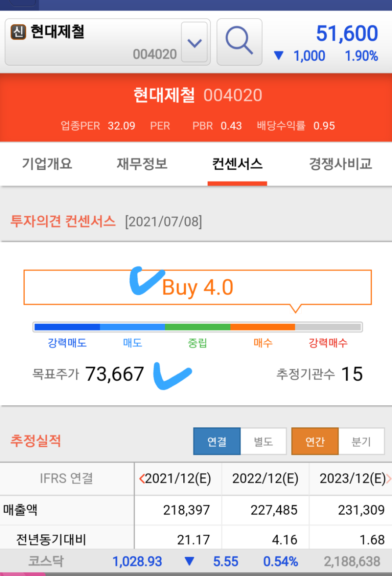Screen dimensions: 392x576
Task: Tap the 51,600 current price
Action: coord(347,33)
